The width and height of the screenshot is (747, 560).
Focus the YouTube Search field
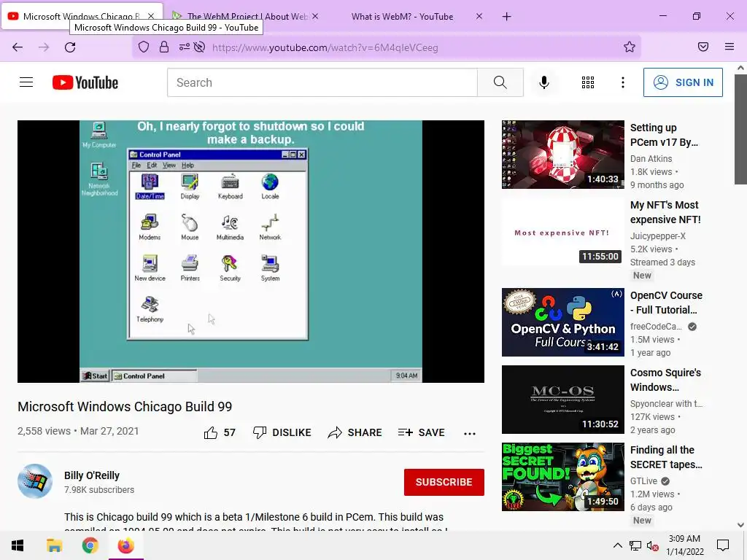click(x=322, y=82)
